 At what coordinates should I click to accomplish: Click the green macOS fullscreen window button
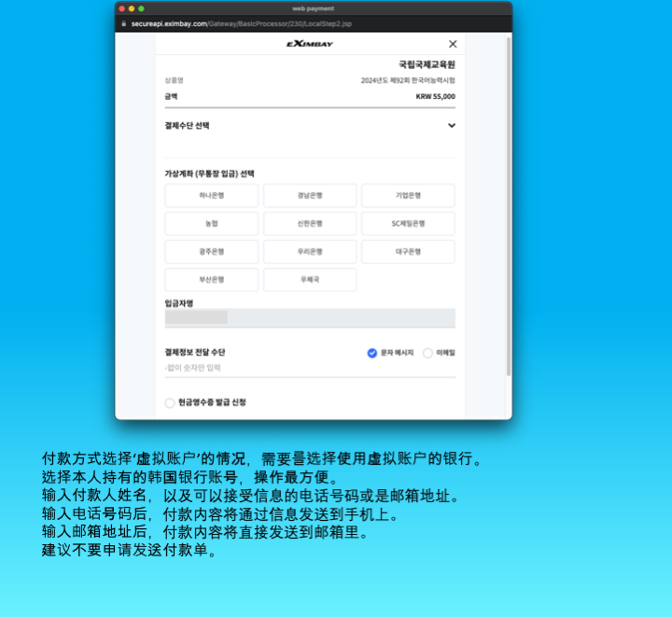(x=141, y=8)
